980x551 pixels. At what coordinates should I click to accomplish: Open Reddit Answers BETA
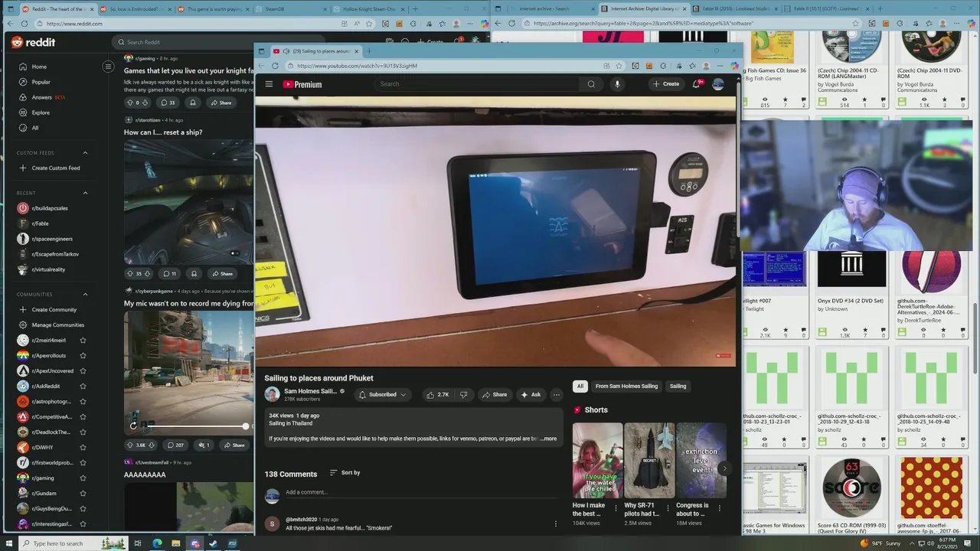pyautogui.click(x=42, y=97)
